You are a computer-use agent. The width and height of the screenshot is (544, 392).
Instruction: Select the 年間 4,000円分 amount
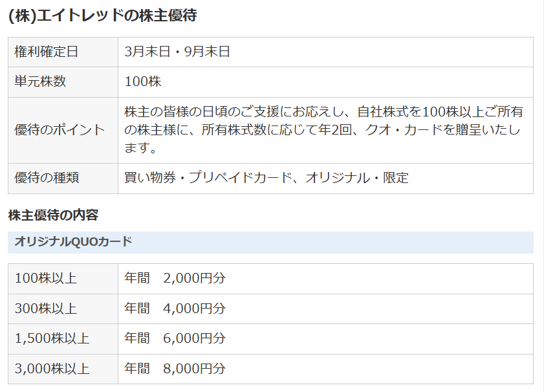point(175,309)
